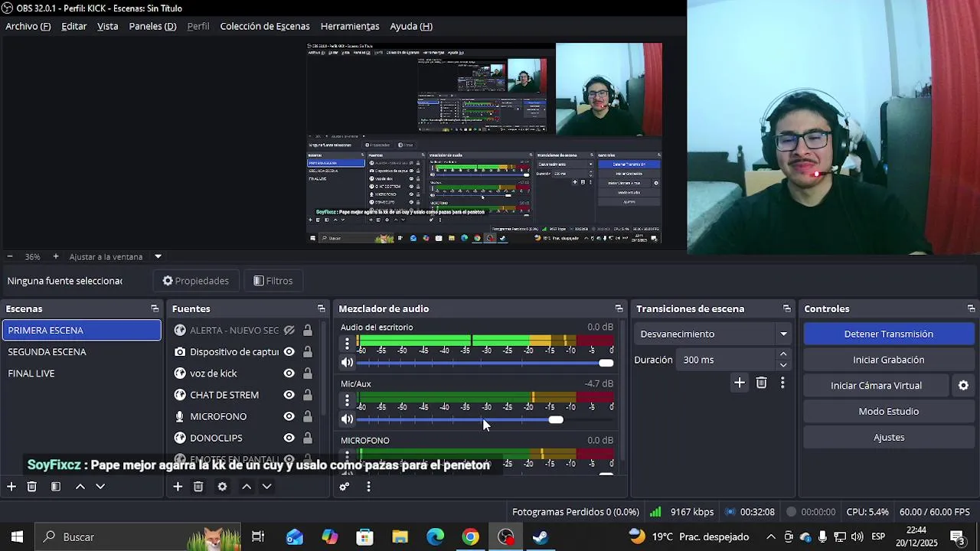980x551 pixels.
Task: Open the Desvanecimiento transition dropdown
Action: (714, 334)
